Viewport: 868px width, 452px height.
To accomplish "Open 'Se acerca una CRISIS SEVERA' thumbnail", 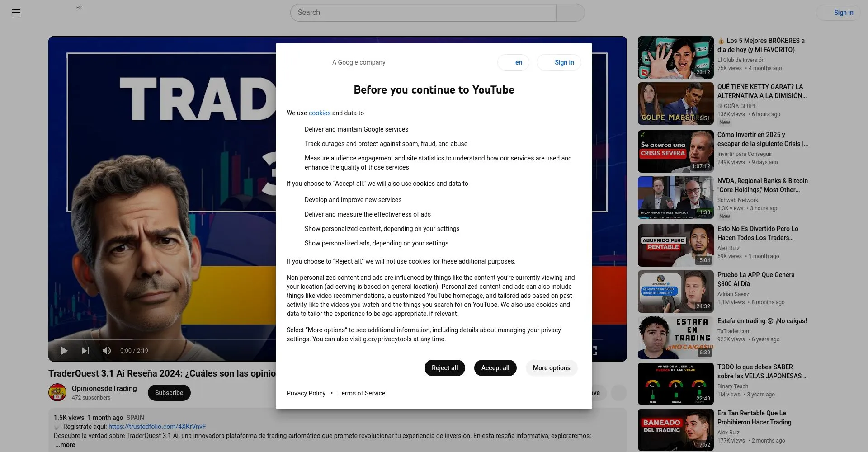I will click(x=676, y=151).
